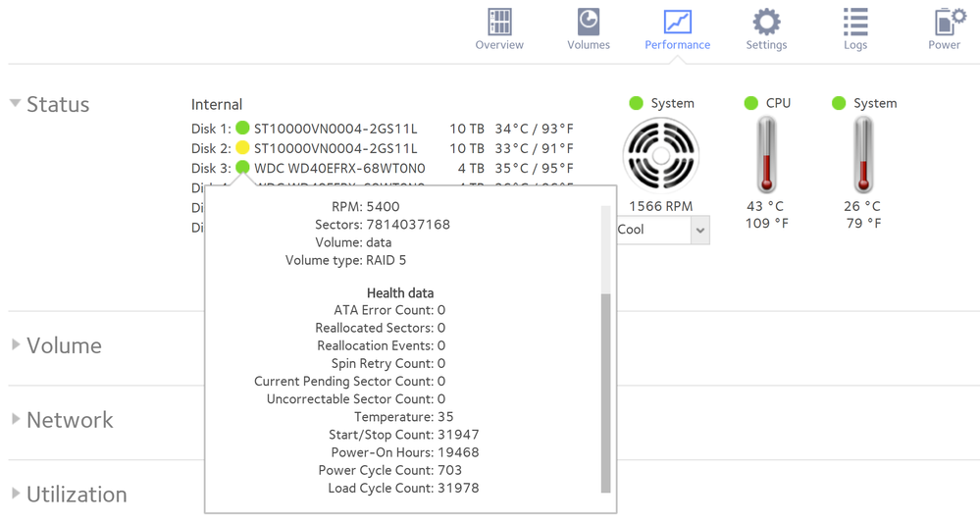Click the Disk 1 ST10000VN0004 model name

335,129
